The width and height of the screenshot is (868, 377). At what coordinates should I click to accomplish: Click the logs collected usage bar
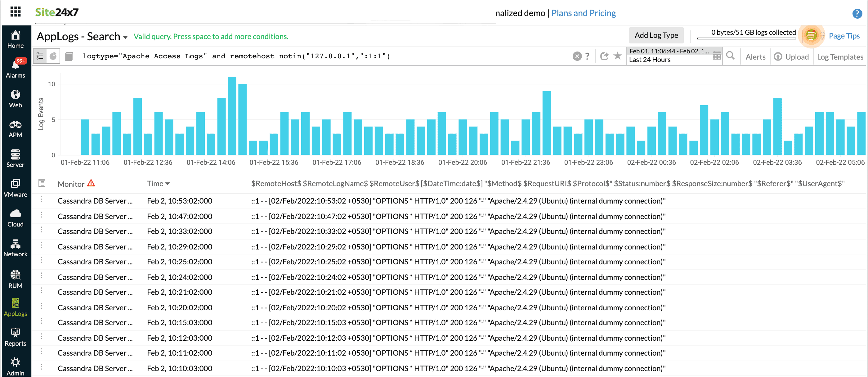(x=746, y=38)
